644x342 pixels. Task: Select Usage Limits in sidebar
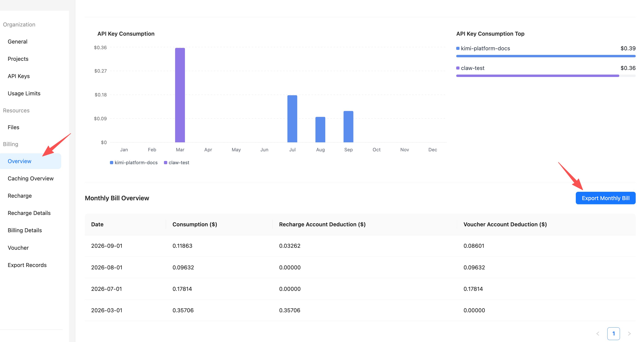click(x=24, y=93)
